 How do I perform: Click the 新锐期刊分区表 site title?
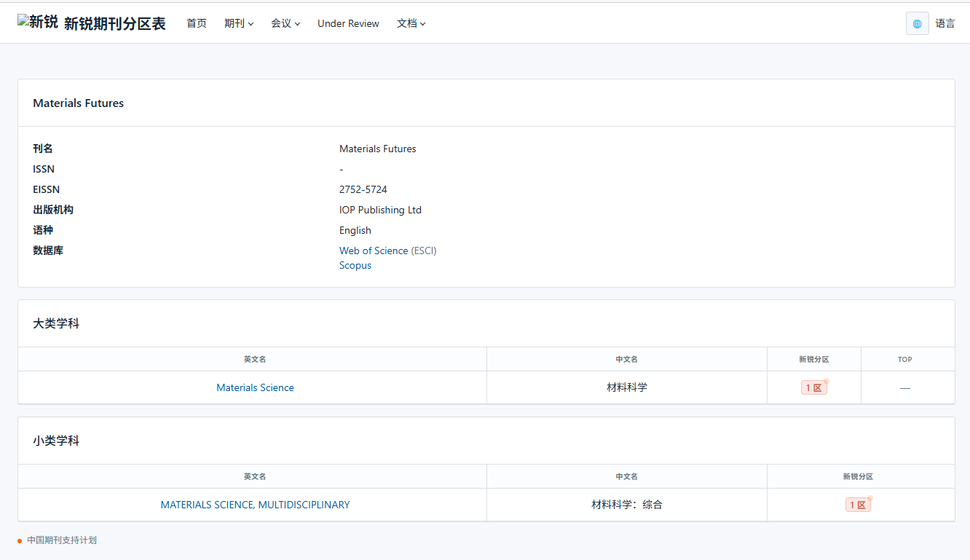pos(115,23)
